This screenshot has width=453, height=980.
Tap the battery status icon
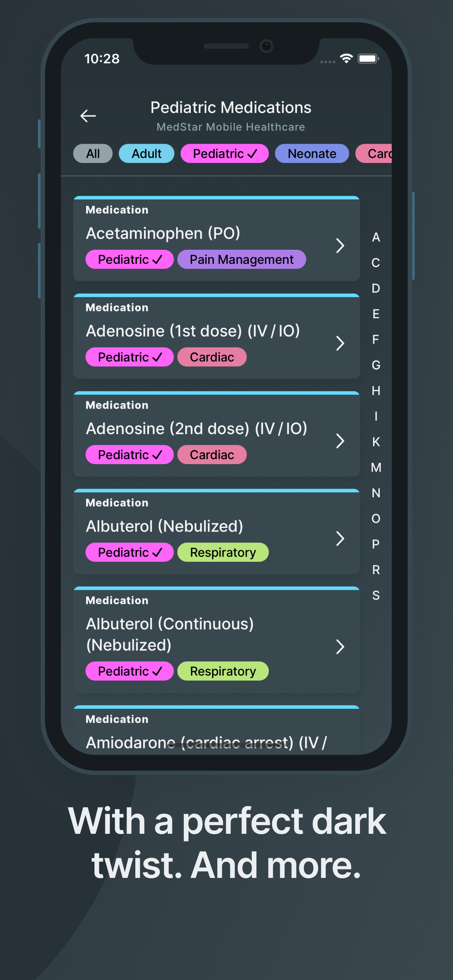[x=368, y=59]
